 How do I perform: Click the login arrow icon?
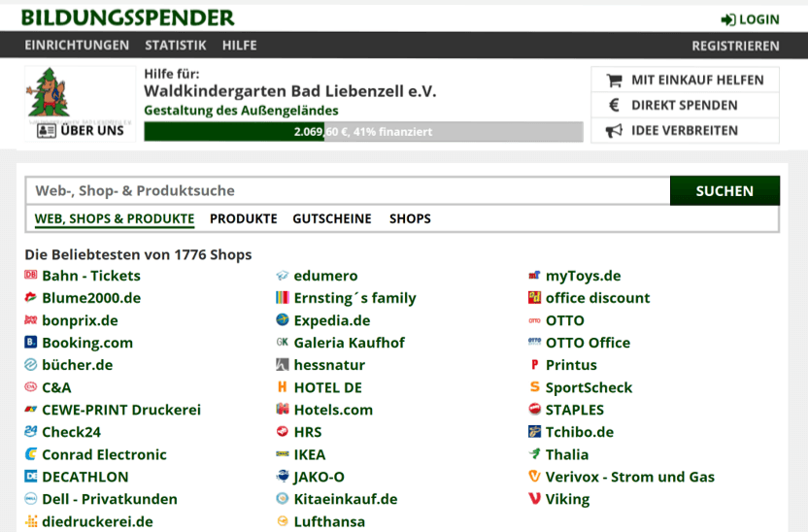point(728,20)
